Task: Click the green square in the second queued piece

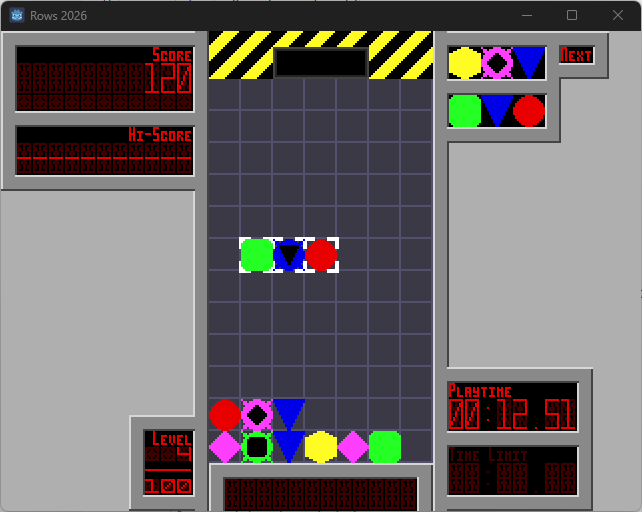Action: [465, 111]
